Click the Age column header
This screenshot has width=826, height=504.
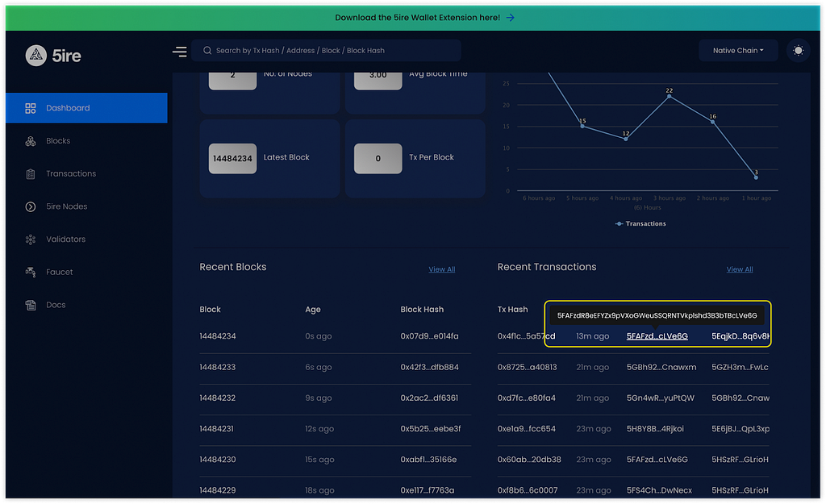click(x=313, y=310)
